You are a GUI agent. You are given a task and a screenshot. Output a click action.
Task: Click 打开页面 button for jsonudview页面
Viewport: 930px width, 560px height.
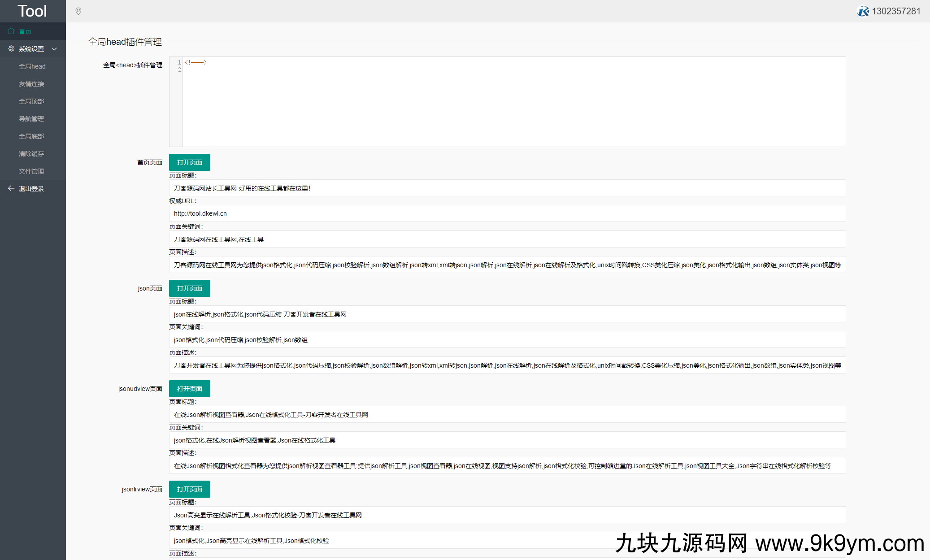[x=189, y=389]
